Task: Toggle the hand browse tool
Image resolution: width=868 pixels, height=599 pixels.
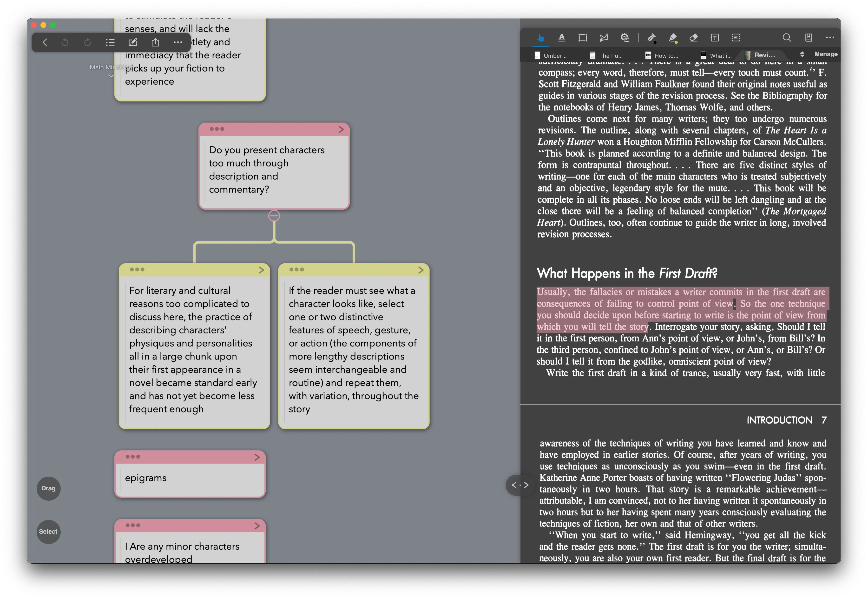Action: pos(540,38)
